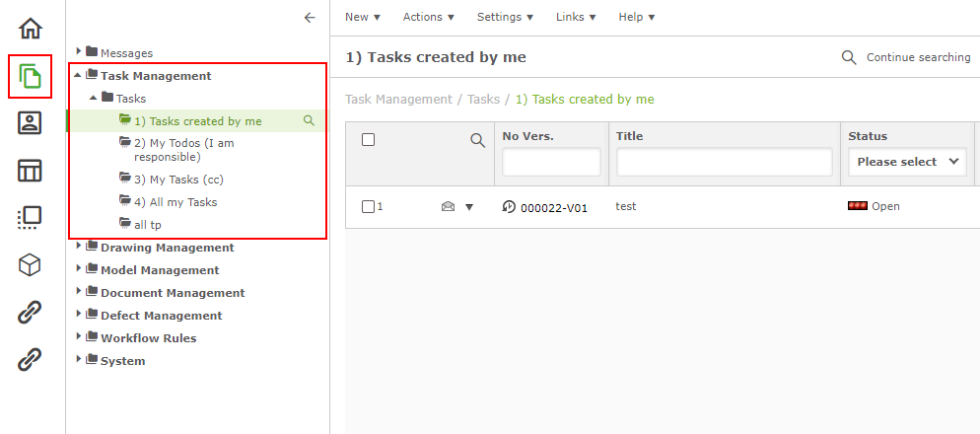Check the checkbox for row 1
980x434 pixels.
369,207
